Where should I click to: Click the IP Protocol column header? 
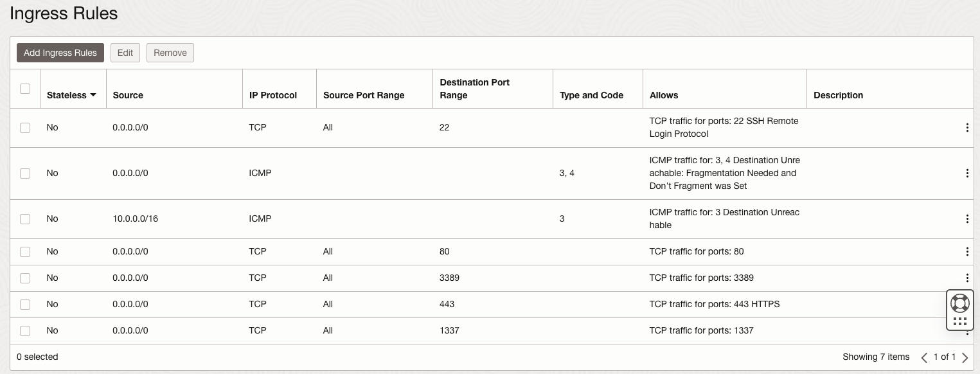pos(273,95)
